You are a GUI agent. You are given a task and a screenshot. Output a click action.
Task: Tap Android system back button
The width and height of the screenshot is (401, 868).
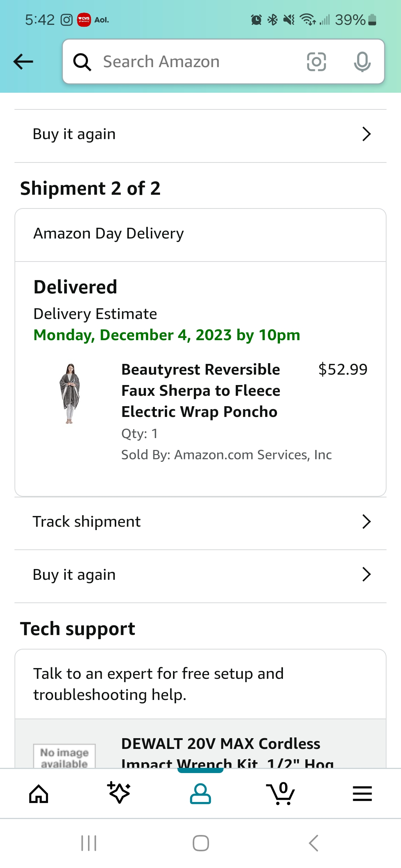pyautogui.click(x=314, y=843)
